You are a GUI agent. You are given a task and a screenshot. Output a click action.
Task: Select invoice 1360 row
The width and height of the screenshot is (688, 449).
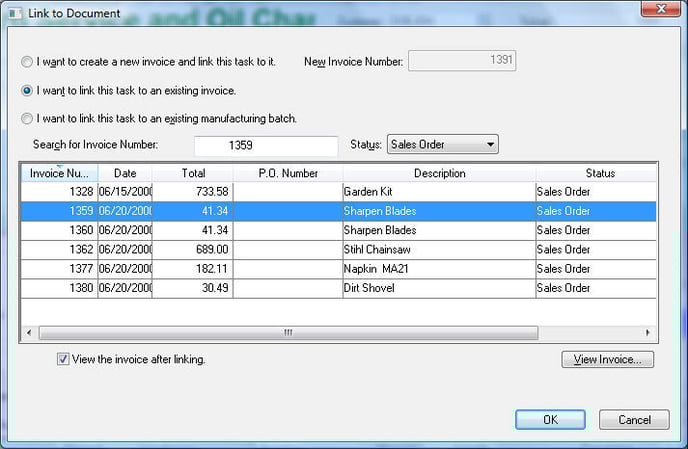[x=339, y=230]
